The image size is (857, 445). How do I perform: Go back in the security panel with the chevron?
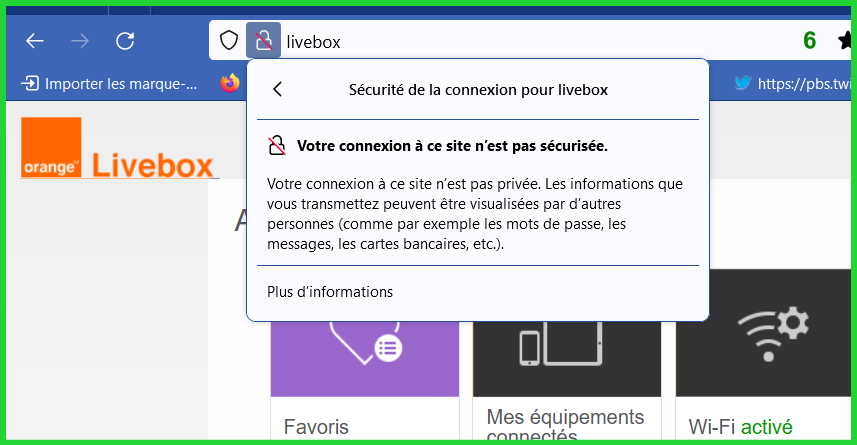pyautogui.click(x=278, y=89)
